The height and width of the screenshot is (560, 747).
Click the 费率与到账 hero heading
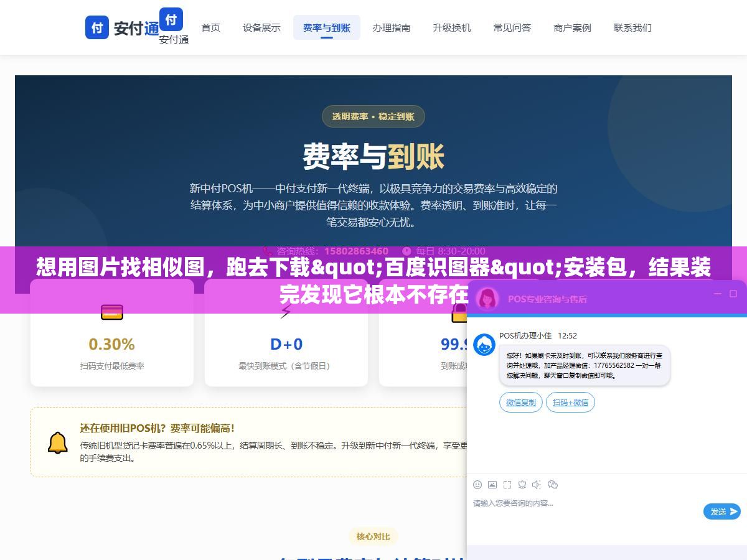point(373,156)
